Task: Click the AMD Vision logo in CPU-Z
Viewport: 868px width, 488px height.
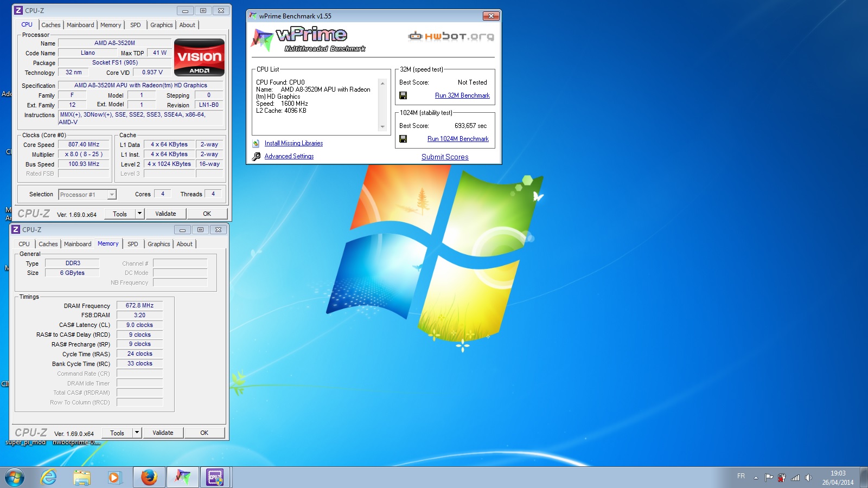Action: tap(199, 57)
